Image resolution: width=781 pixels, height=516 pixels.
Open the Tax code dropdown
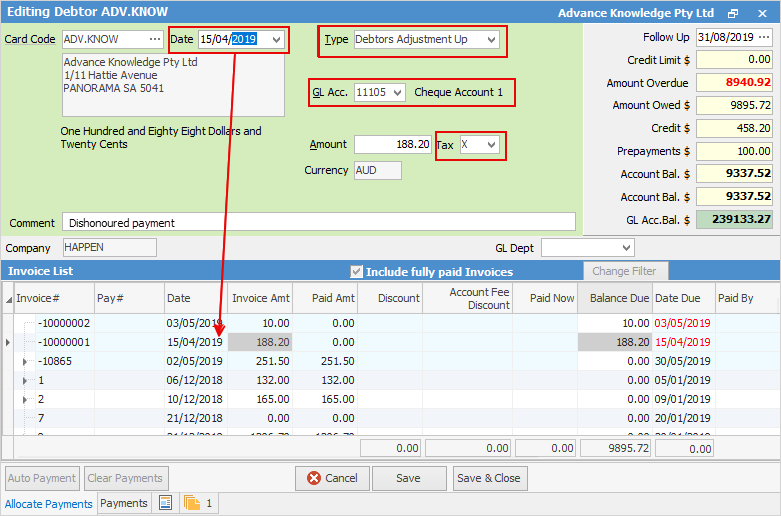pyautogui.click(x=492, y=145)
